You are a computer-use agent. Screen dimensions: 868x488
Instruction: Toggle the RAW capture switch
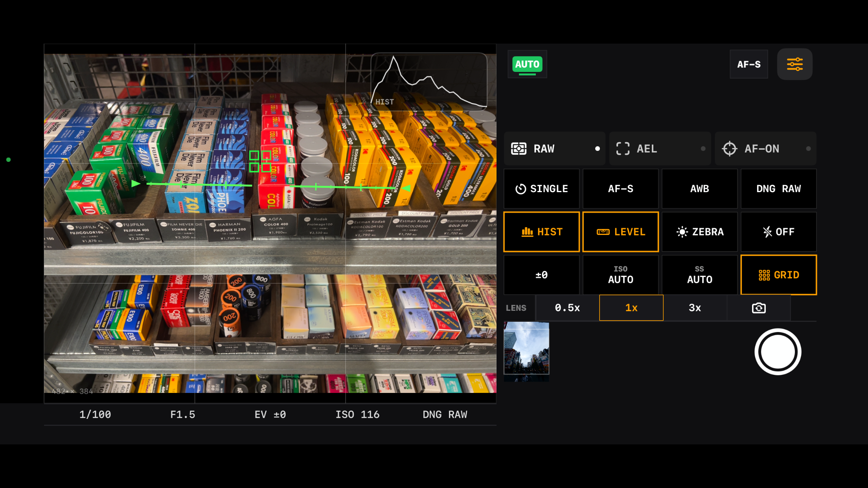[x=555, y=149]
